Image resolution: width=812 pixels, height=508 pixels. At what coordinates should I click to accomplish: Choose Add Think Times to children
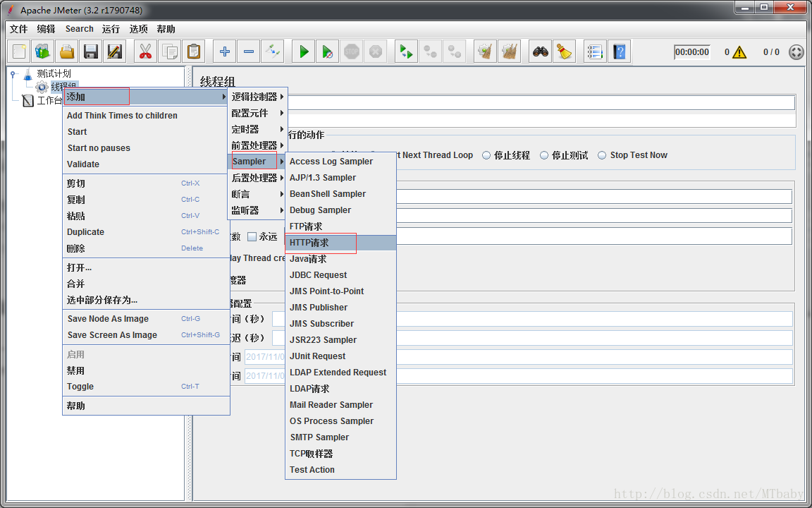tap(145, 116)
